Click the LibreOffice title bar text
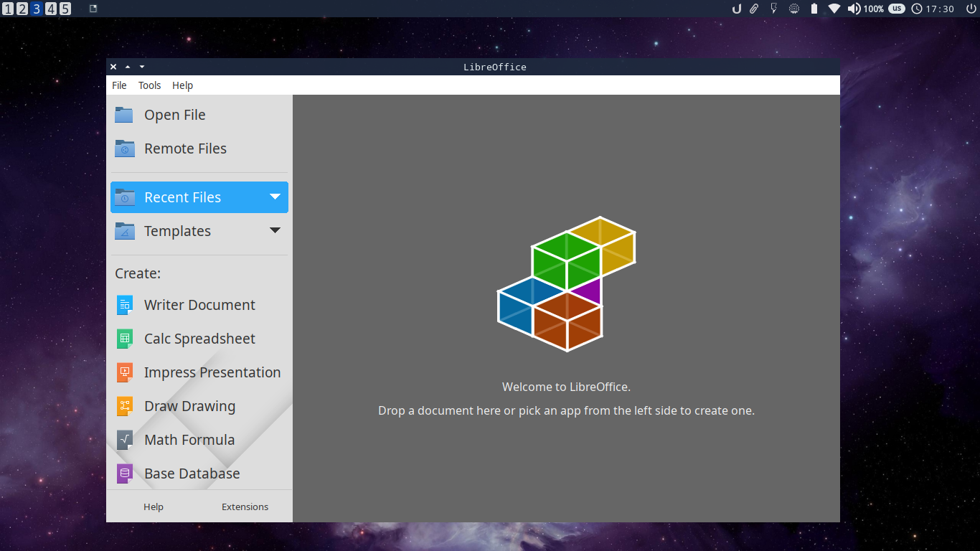The width and height of the screenshot is (980, 551). 495,67
